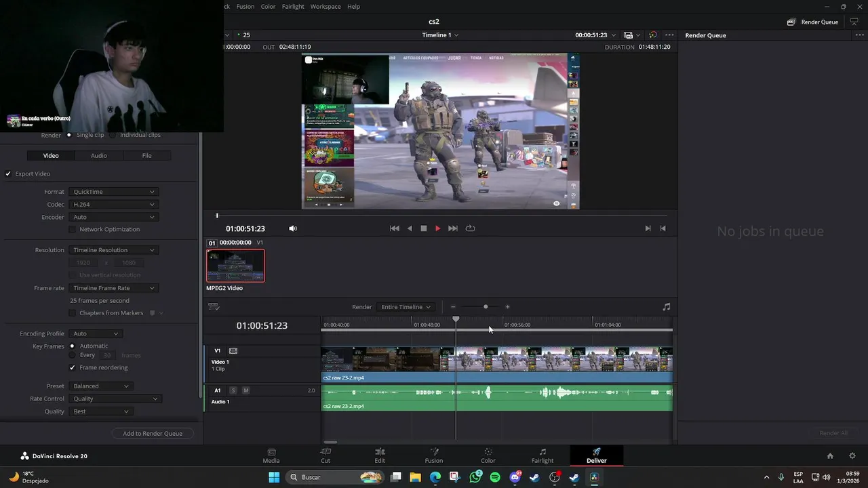Image resolution: width=868 pixels, height=488 pixels.
Task: Open the Quality dropdown showing Best
Action: coord(100,411)
